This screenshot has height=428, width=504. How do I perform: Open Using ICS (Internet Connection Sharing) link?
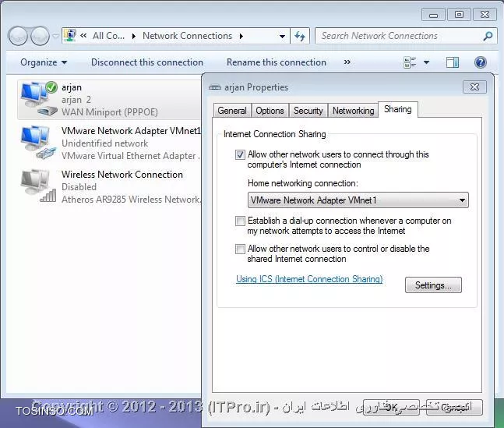tap(309, 278)
